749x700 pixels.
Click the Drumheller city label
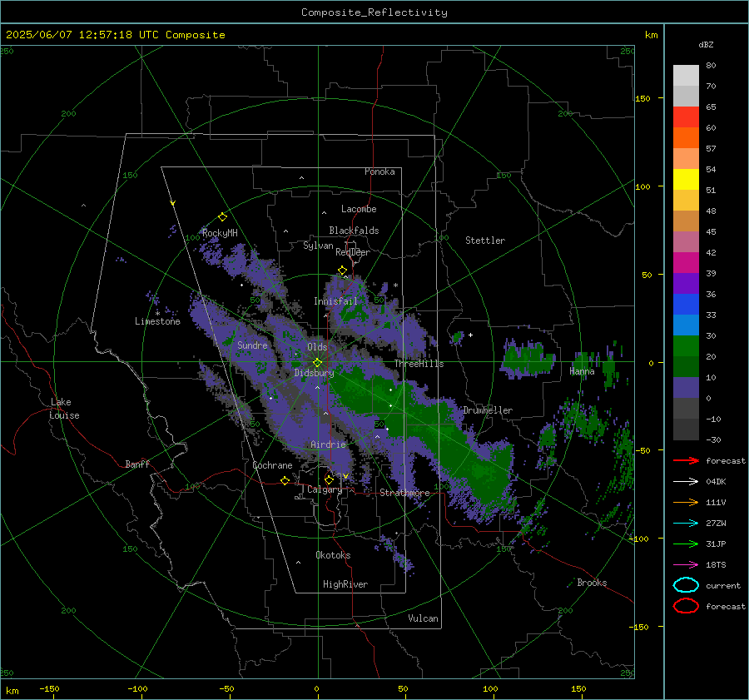tap(488, 410)
